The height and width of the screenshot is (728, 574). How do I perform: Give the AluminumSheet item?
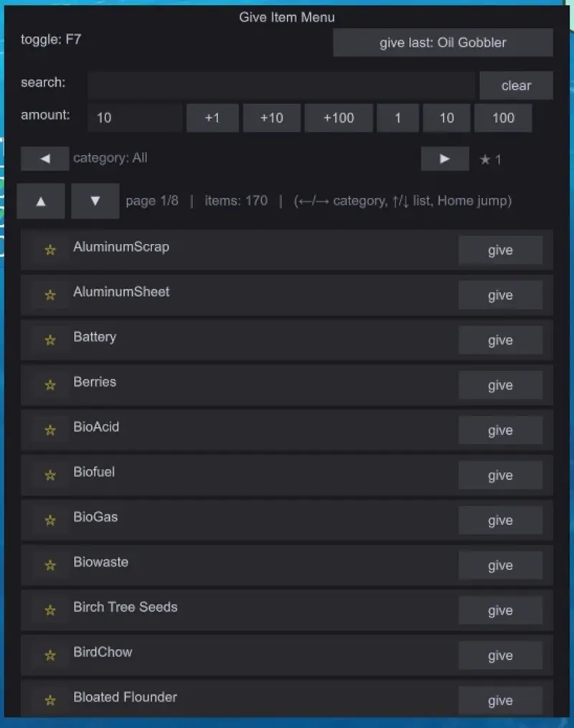click(x=500, y=295)
